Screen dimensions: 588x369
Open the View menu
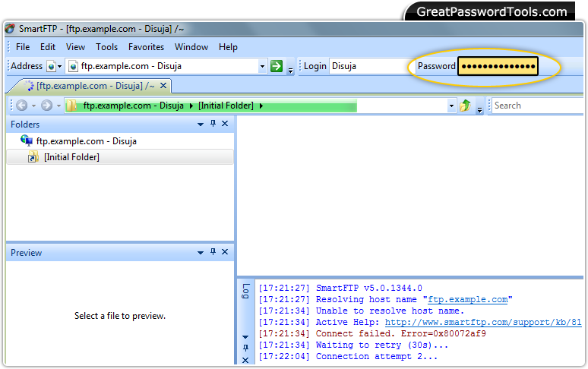[x=75, y=47]
